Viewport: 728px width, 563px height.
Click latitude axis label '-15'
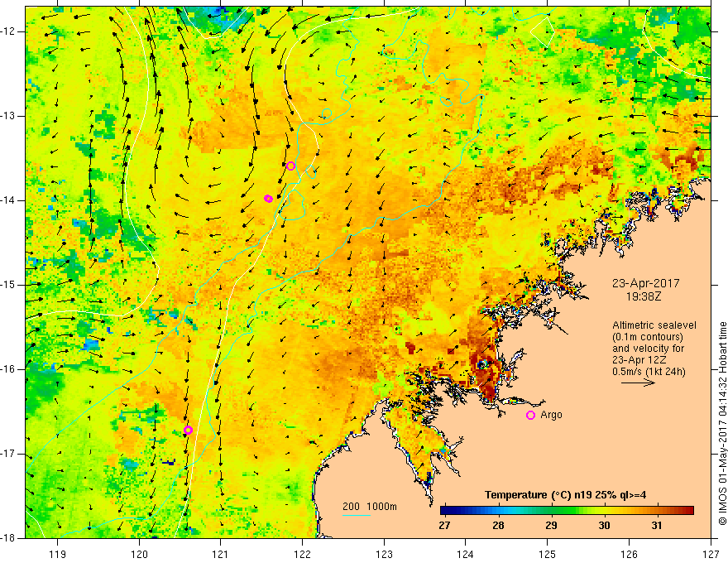click(8, 285)
